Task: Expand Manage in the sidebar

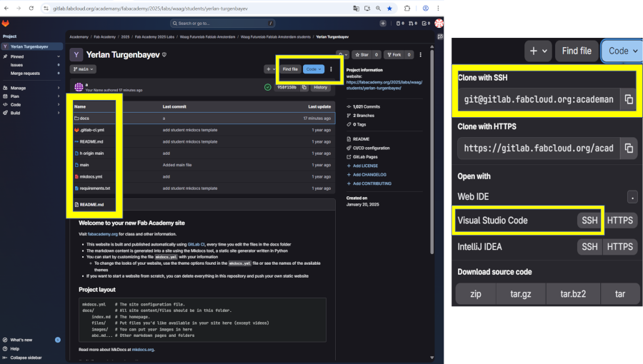Action: pos(31,88)
